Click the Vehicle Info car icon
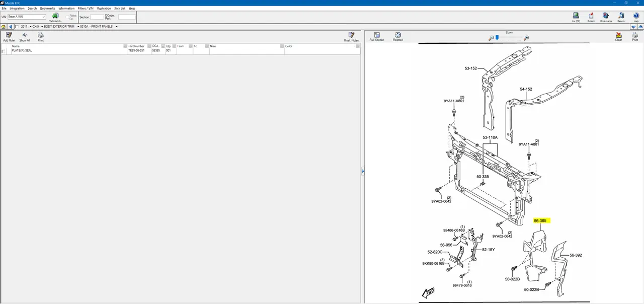The width and height of the screenshot is (644, 304). coord(55,16)
